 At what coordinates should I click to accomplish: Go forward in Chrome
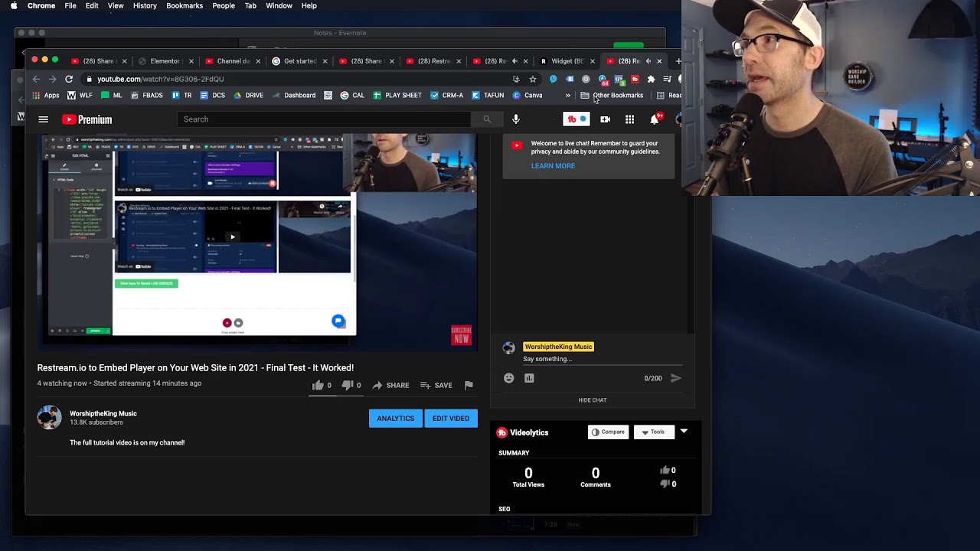click(x=52, y=79)
